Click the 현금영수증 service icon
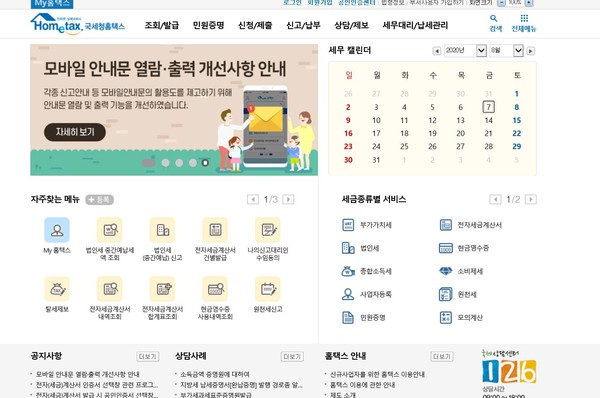Viewport: 600px width, 398px height. coord(446,248)
